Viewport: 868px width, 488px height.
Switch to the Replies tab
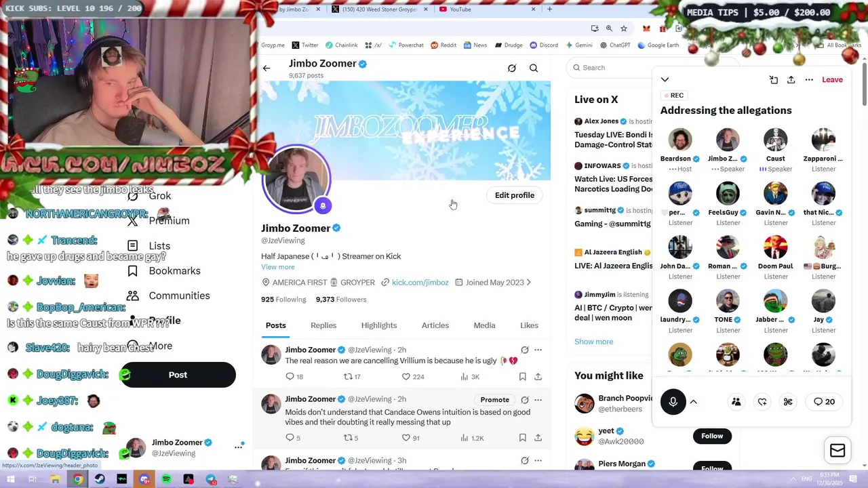tap(323, 325)
